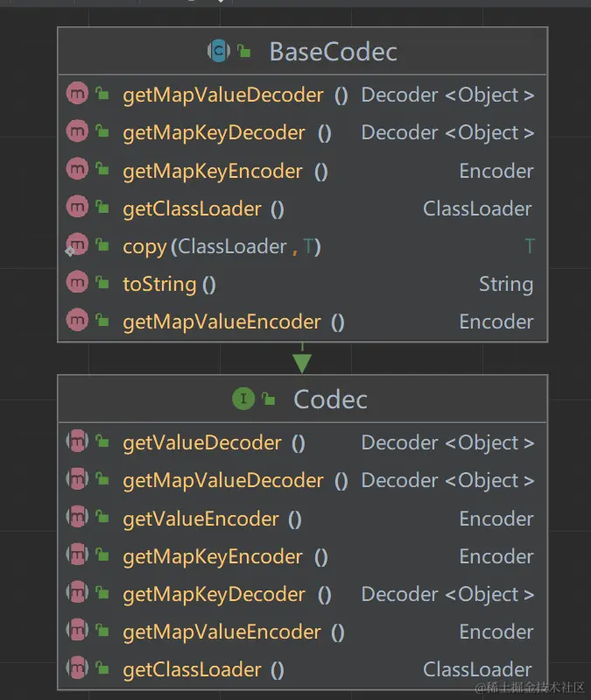
Task: Click method icon of Codec getMapKeyEncoder
Action: click(77, 555)
